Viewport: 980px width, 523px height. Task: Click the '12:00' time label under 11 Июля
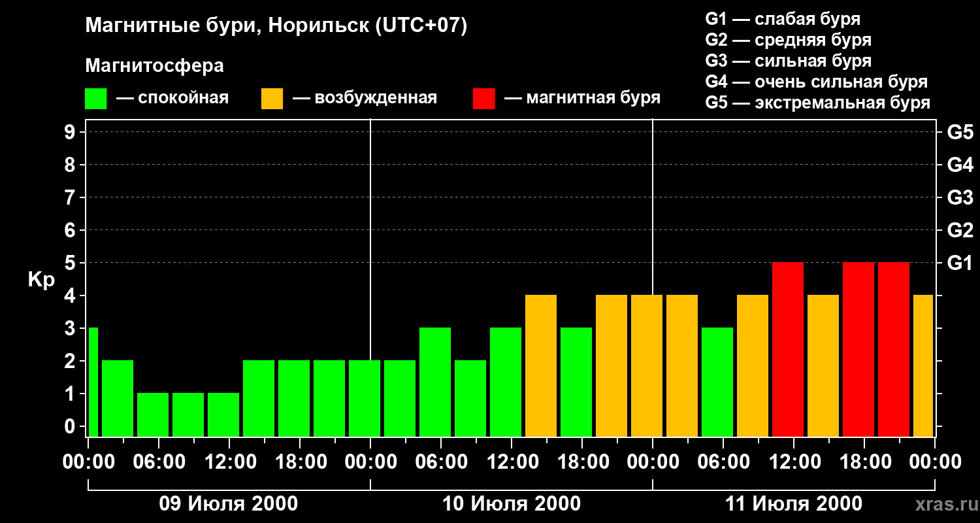coord(794,462)
